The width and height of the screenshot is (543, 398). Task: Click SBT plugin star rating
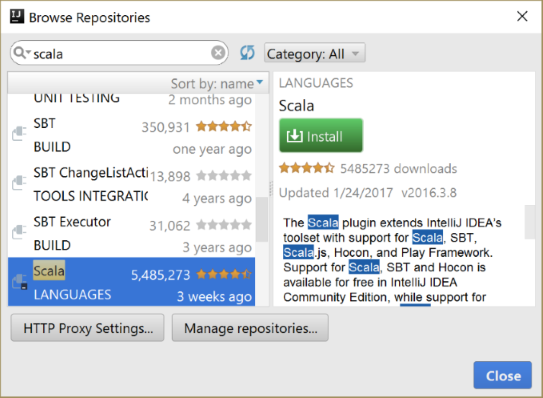[224, 126]
